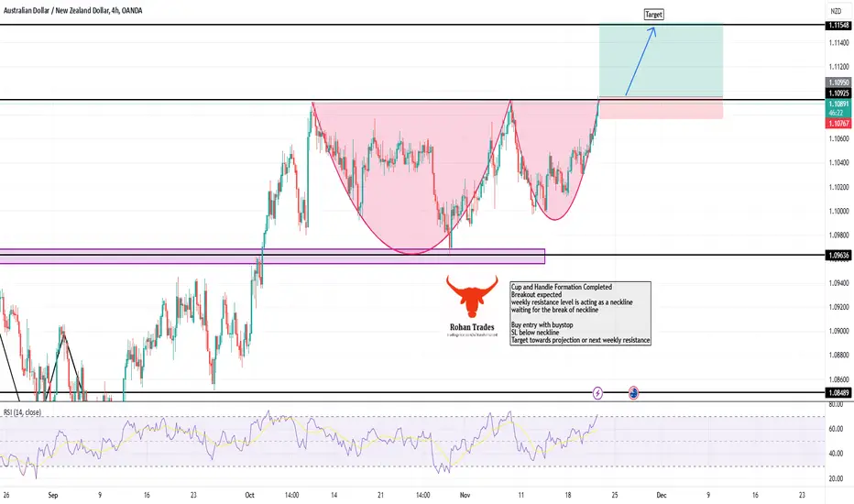The height and width of the screenshot is (504, 854).
Task: Click the RSI 80.00 scale value
Action: coord(836,405)
